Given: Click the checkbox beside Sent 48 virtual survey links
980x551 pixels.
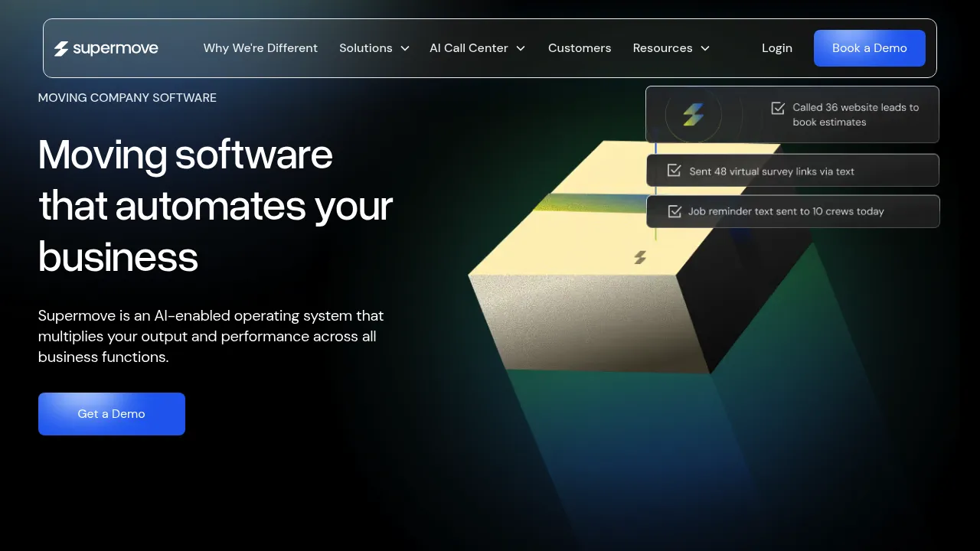Looking at the screenshot, I should (x=675, y=171).
